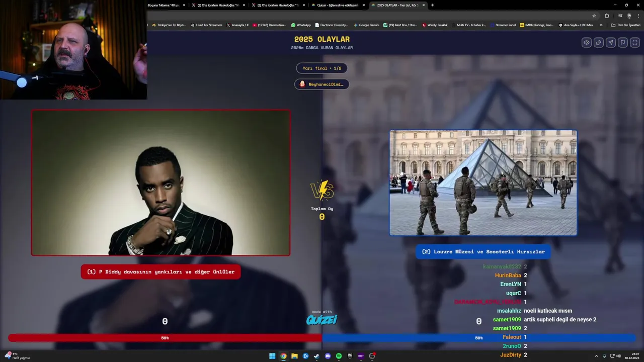
Task: Close the 2025 OLAYLAR tab
Action: point(424,5)
